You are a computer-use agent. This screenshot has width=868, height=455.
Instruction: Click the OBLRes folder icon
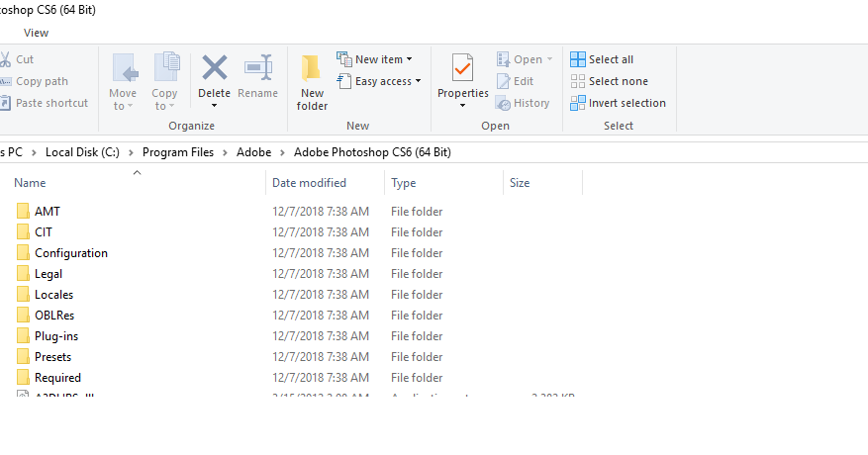[x=23, y=315]
